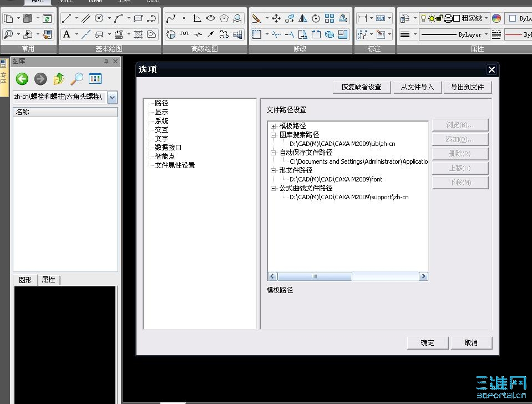
Task: Expand the 模板路径 tree node
Action: click(x=273, y=126)
